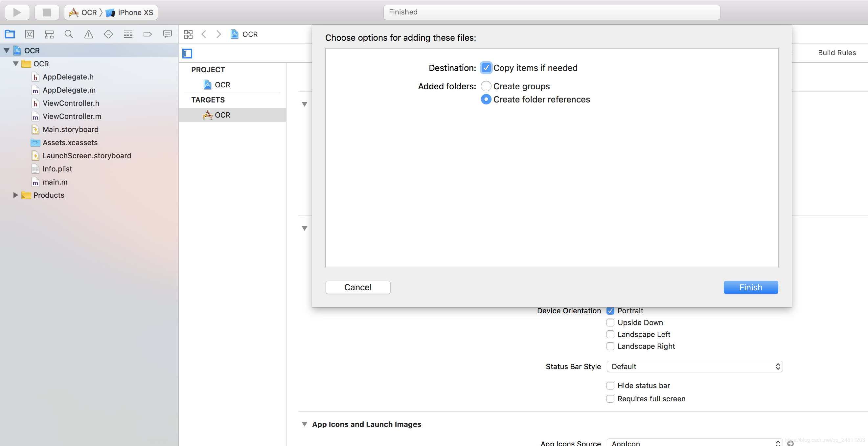Open ViewController.h file
This screenshot has width=868, height=446.
70,103
